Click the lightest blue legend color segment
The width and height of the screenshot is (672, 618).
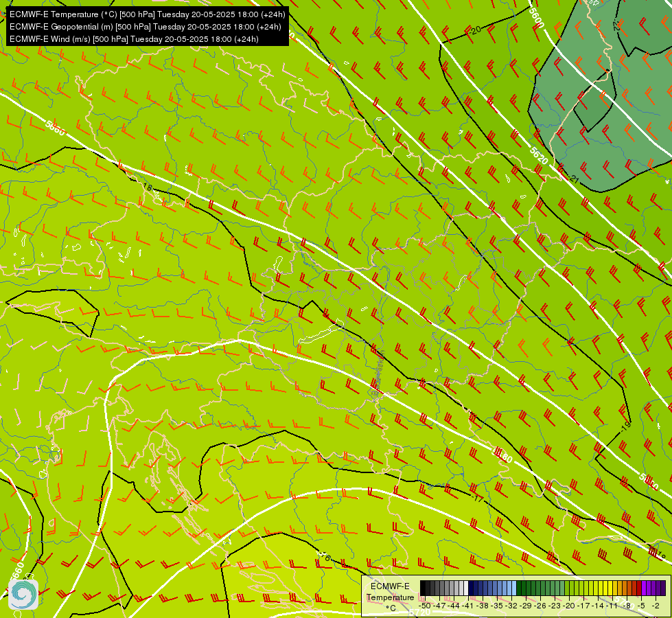pos(514,588)
